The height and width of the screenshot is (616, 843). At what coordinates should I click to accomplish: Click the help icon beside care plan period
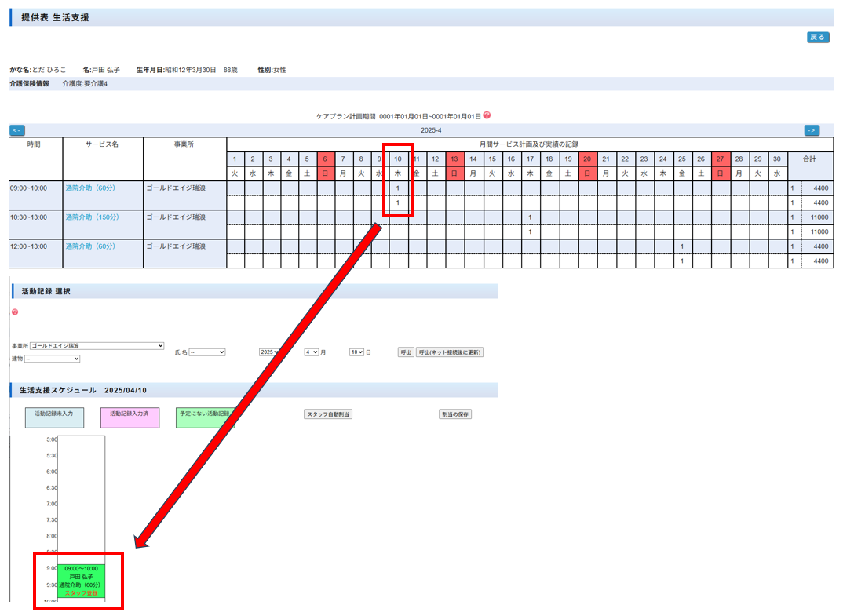487,115
